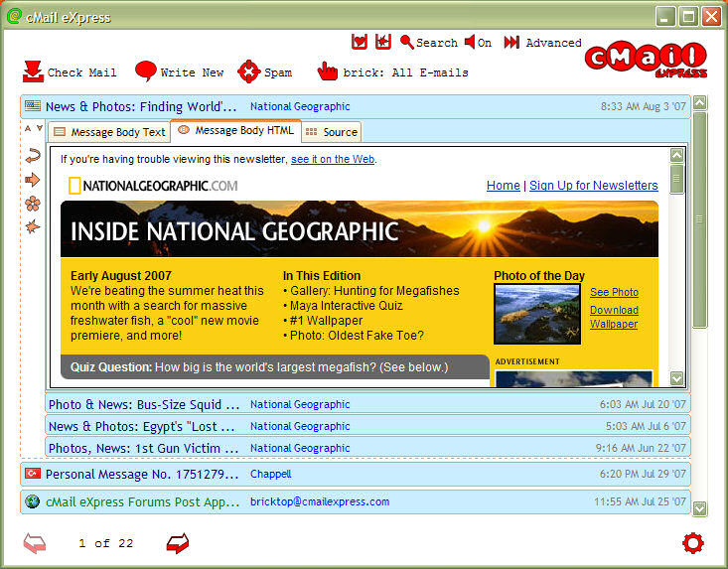
Task: Click the '1 of 22' page indicator
Action: [106, 543]
